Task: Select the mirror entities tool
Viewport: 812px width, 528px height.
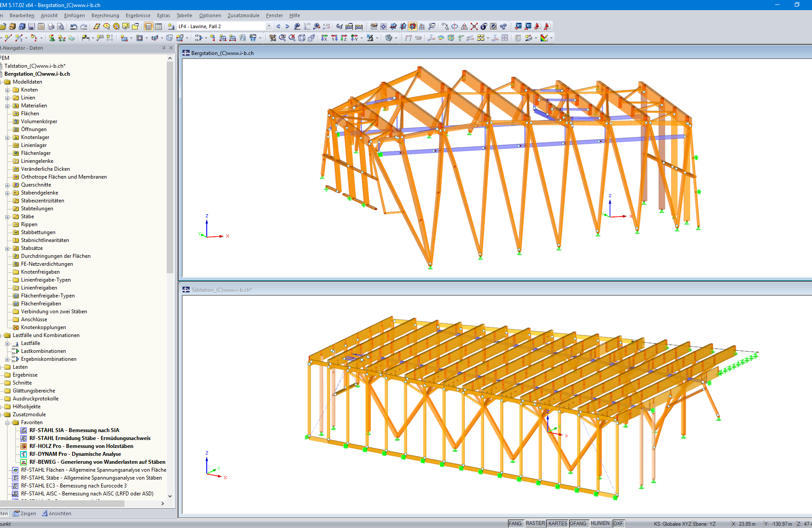Action: (x=464, y=26)
